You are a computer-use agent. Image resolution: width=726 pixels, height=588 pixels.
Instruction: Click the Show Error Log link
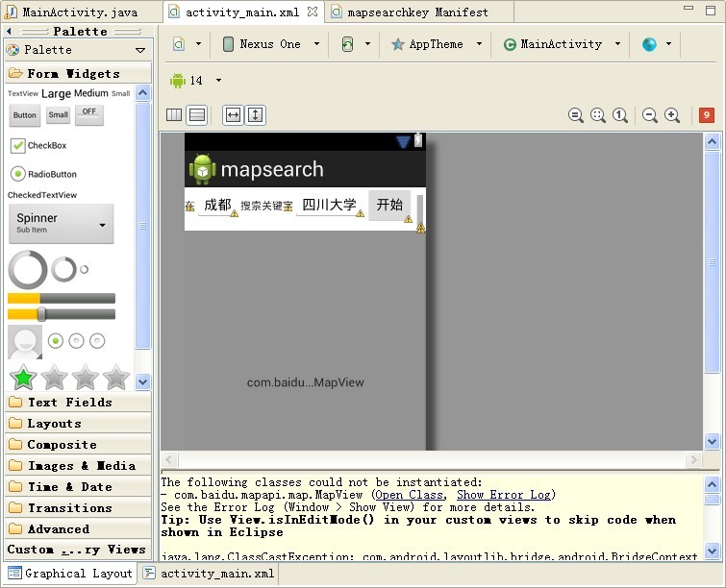point(504,495)
